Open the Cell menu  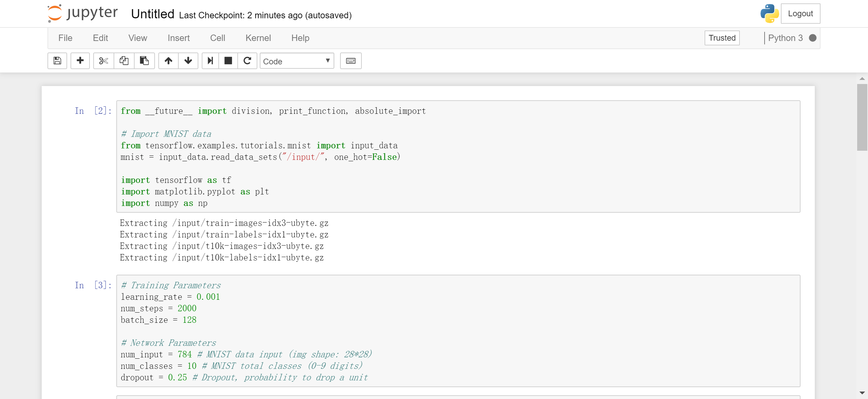click(217, 38)
